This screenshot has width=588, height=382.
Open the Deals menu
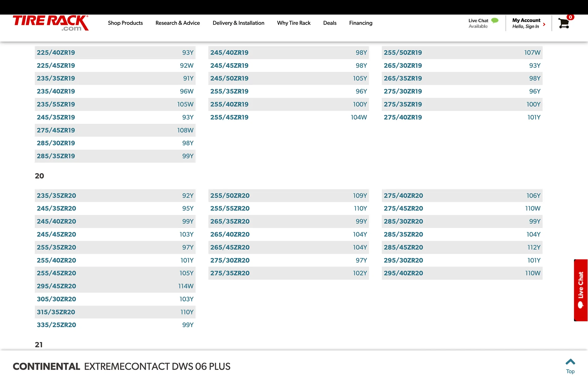pos(330,23)
